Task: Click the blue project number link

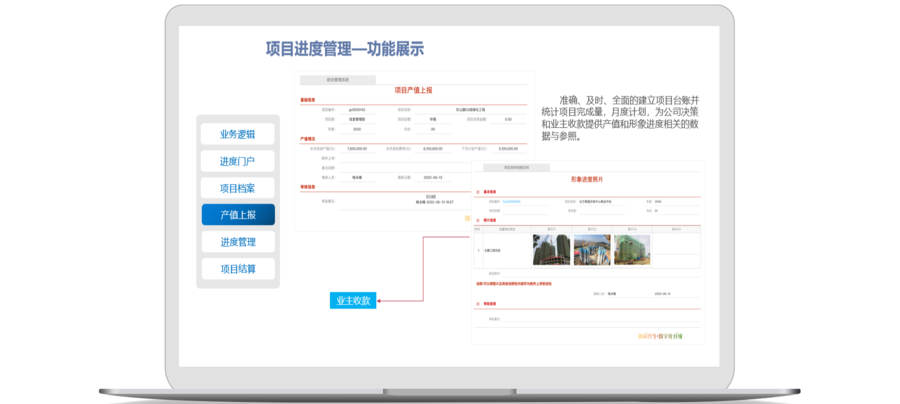Action: [512, 201]
